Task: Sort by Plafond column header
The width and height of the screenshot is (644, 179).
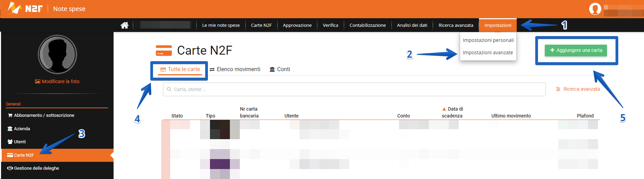Action: (585, 116)
